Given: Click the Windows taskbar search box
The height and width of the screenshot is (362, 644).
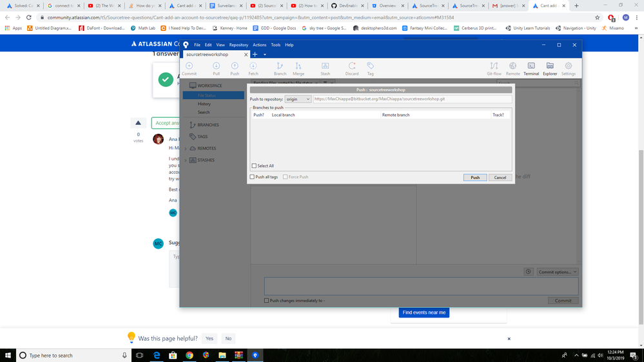Looking at the screenshot, I should (x=74, y=356).
